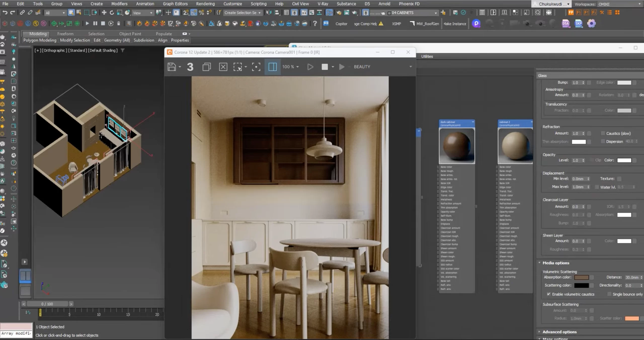644x340 pixels.
Task: Toggle the Percent Snap icon
Action: [201, 13]
